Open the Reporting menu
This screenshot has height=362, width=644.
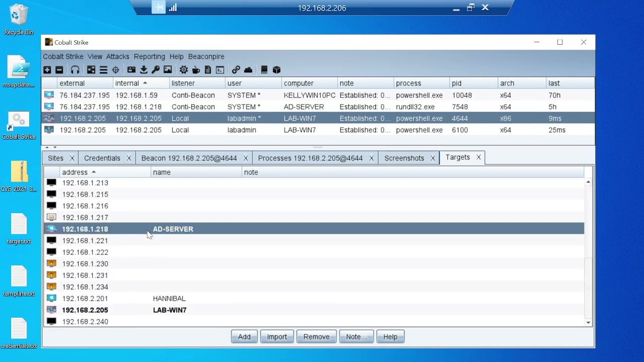(149, 56)
